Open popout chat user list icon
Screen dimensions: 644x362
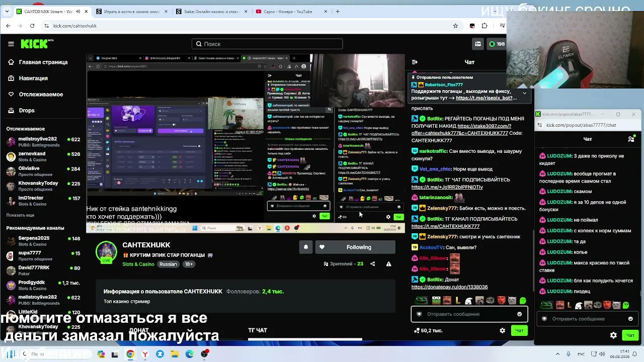pyautogui.click(x=631, y=139)
